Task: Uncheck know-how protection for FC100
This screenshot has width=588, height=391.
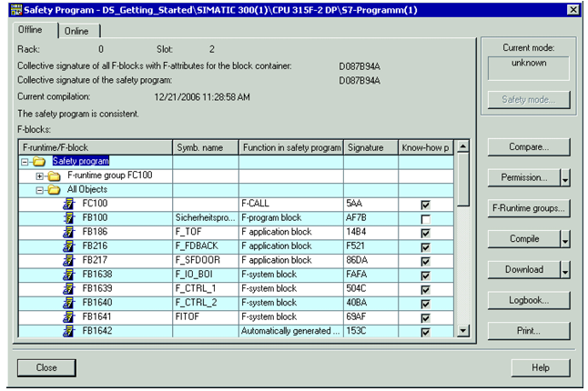Action: pos(425,205)
